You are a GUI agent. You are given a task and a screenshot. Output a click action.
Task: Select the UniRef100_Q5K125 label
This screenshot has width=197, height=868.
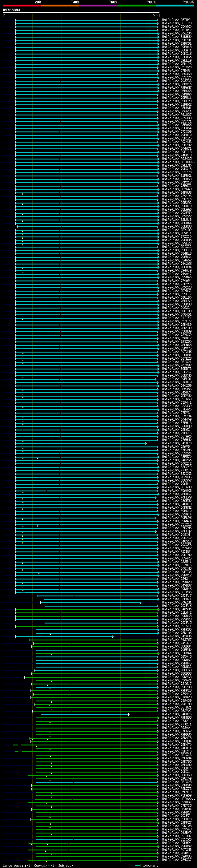177,138
